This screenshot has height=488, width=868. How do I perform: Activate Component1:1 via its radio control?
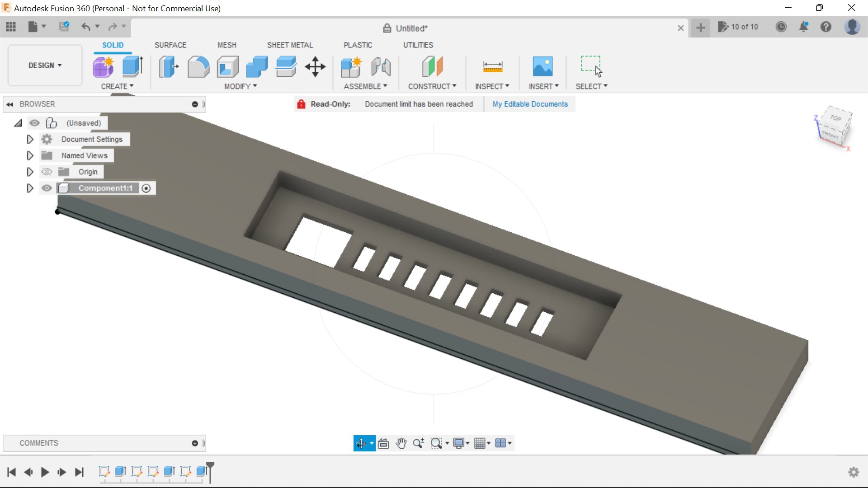click(x=146, y=188)
